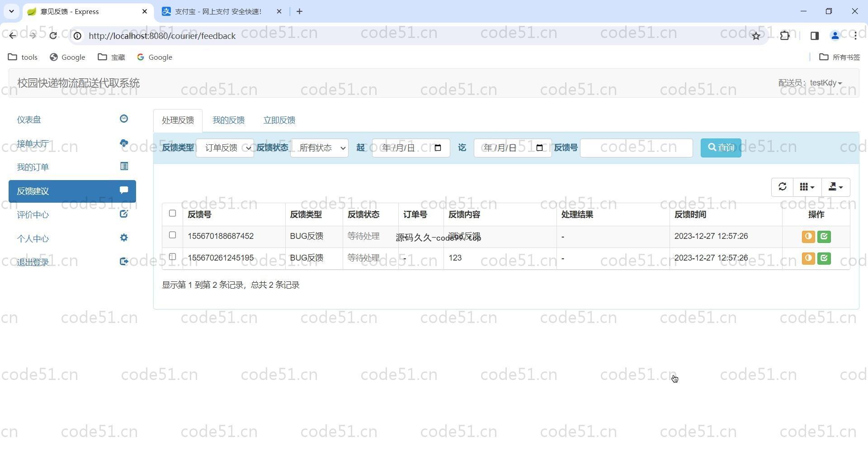This screenshot has width=868, height=466.
Task: Open Chrome three-dot menu
Action: 855,36
